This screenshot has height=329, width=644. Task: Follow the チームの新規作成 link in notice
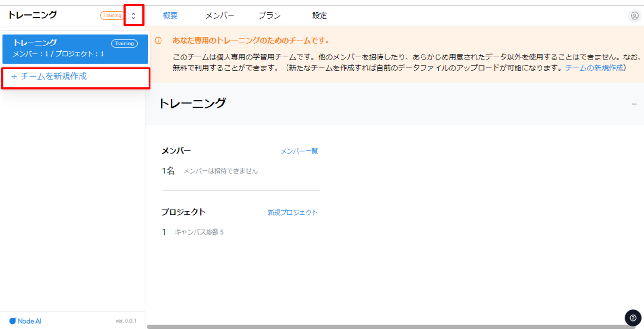[594, 68]
